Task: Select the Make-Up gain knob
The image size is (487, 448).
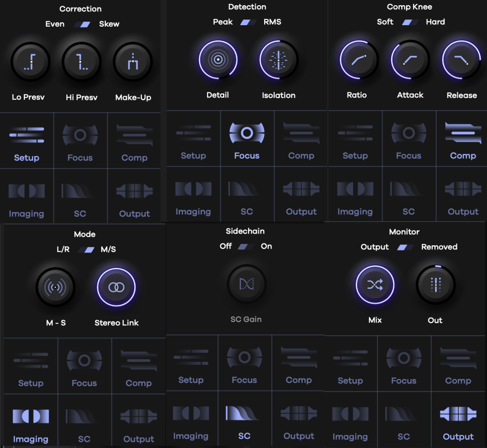Action: (133, 62)
